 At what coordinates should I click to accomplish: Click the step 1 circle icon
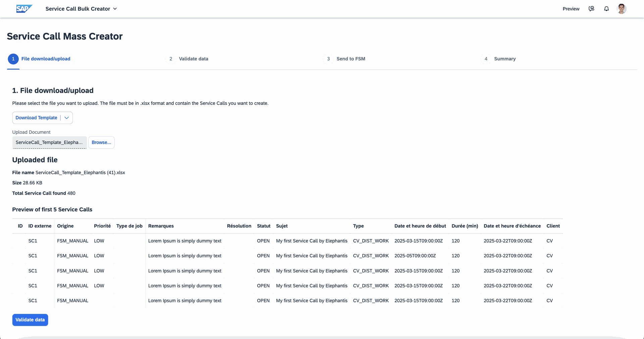[x=13, y=59]
